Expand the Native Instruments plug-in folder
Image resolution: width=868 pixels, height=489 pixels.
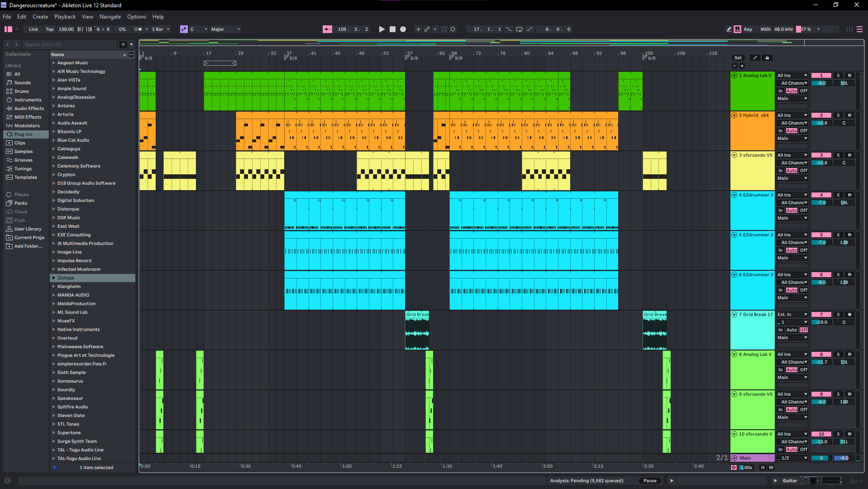(54, 330)
